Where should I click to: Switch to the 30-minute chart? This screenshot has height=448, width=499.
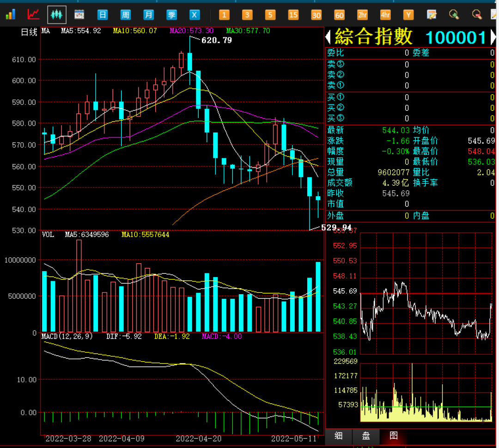point(316,15)
